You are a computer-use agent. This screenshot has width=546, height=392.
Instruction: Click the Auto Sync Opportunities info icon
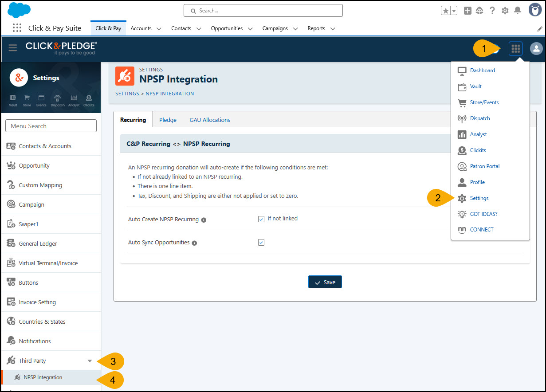(x=195, y=243)
